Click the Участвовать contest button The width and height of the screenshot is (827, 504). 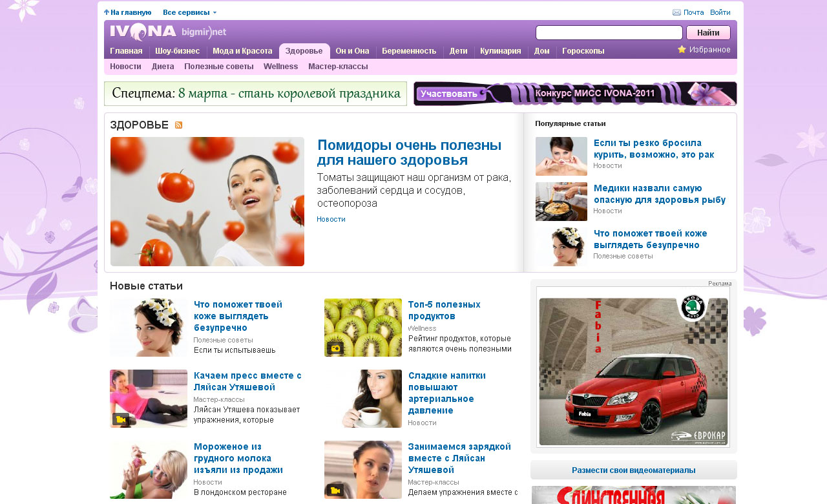(451, 94)
